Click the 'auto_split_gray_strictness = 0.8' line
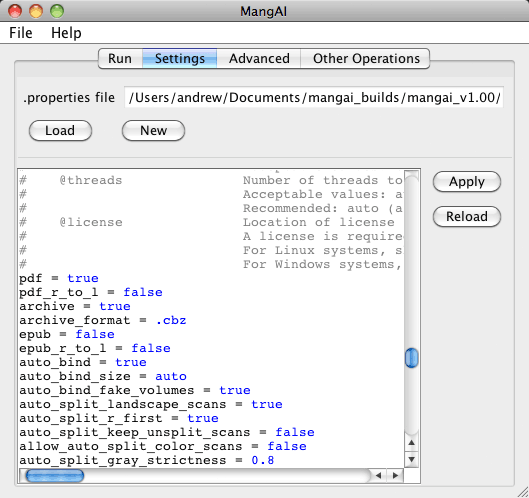 pos(146,461)
